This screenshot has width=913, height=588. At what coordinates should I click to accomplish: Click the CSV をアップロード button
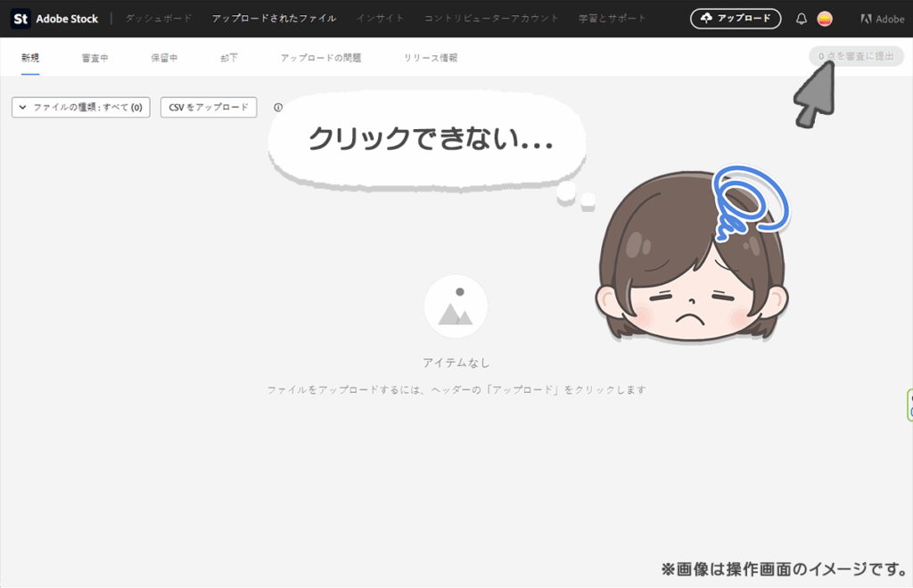tap(209, 107)
